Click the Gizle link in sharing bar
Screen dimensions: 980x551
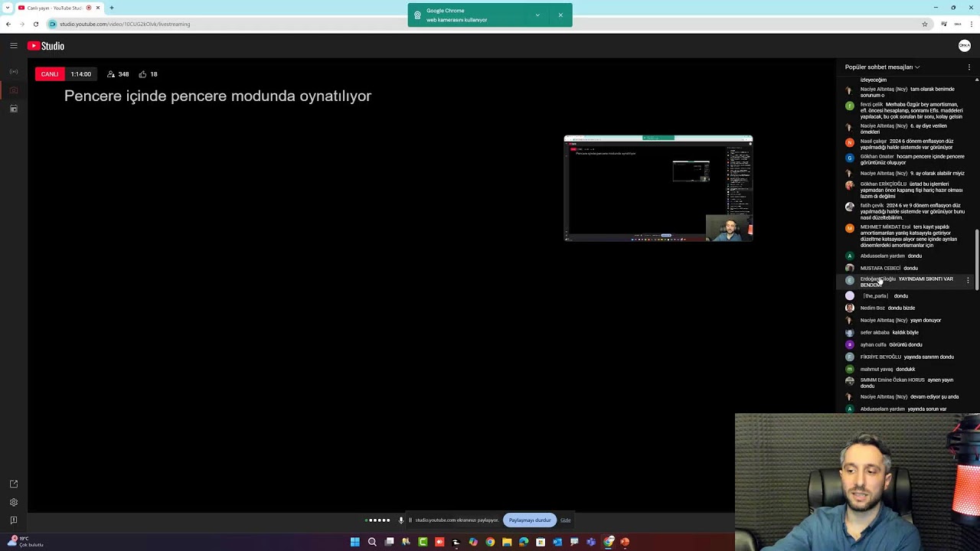(565, 520)
